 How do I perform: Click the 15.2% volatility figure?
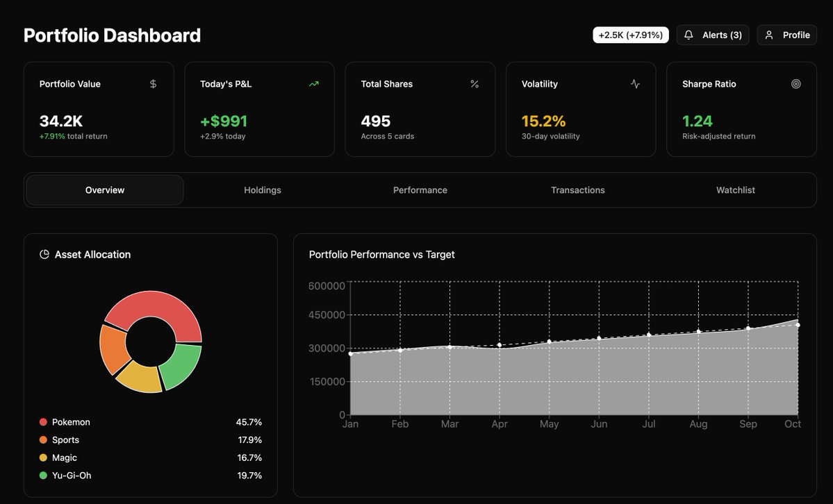(x=543, y=121)
